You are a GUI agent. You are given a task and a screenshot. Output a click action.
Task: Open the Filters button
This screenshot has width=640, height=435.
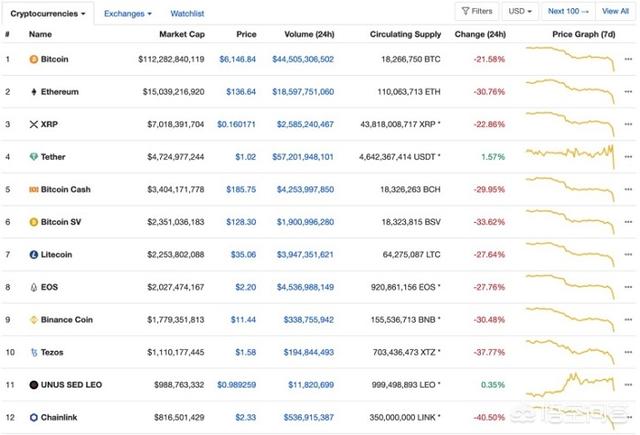click(x=475, y=12)
